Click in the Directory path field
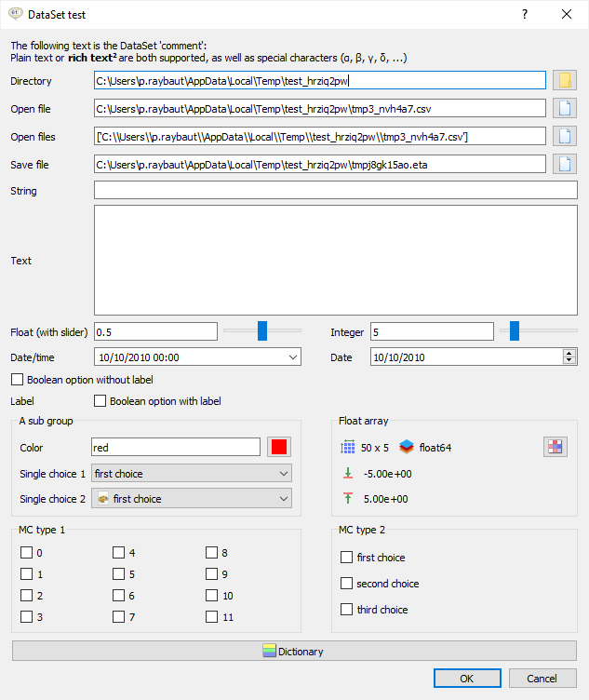 [x=320, y=80]
